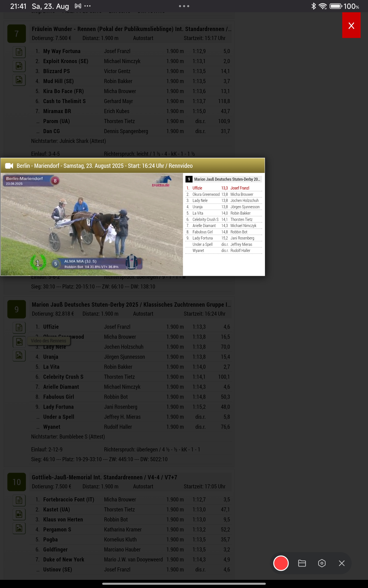
Task: Click horse Fabulous Girl in race 9 table
Action: 59,396
